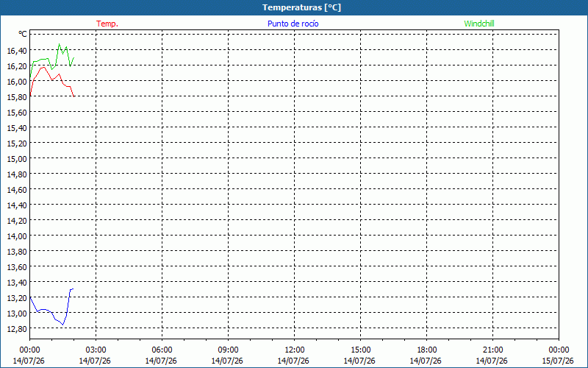Image resolution: width=588 pixels, height=368 pixels.
Task: Click the "15/07/26" date label
Action: coord(558,361)
